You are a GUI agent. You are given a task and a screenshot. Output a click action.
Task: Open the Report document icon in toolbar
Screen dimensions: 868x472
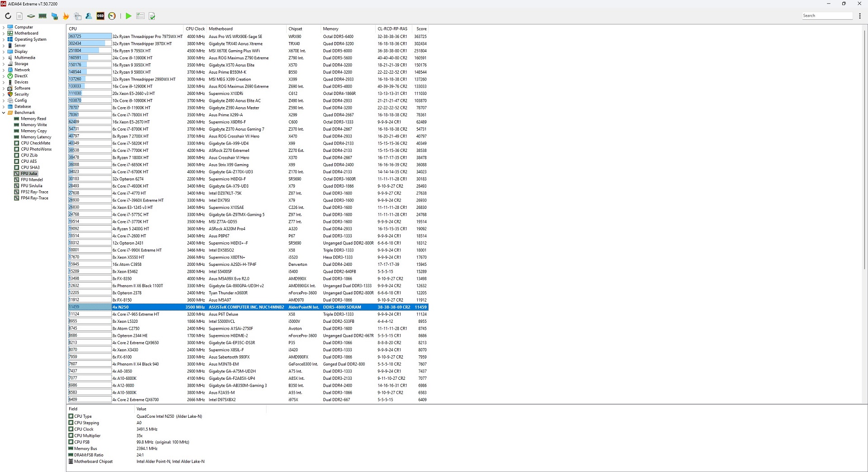click(19, 16)
